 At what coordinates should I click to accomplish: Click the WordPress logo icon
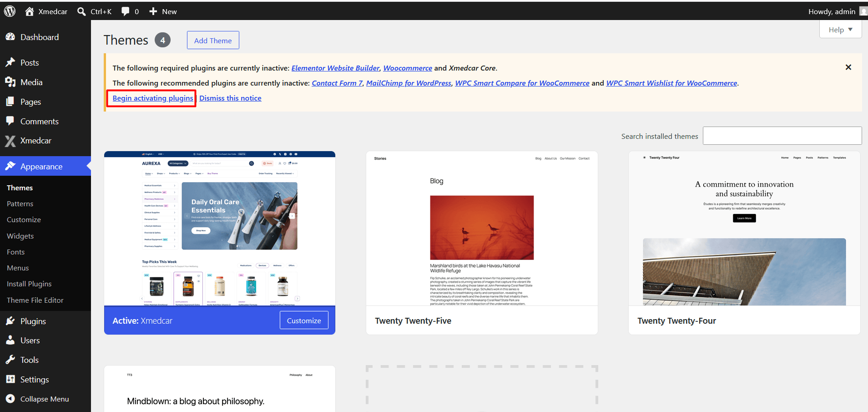tap(10, 11)
